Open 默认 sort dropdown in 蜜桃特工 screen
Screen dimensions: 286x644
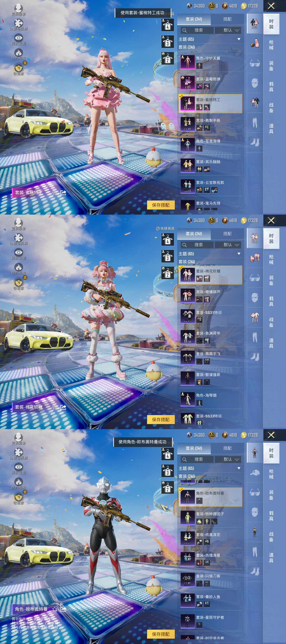[x=228, y=30]
